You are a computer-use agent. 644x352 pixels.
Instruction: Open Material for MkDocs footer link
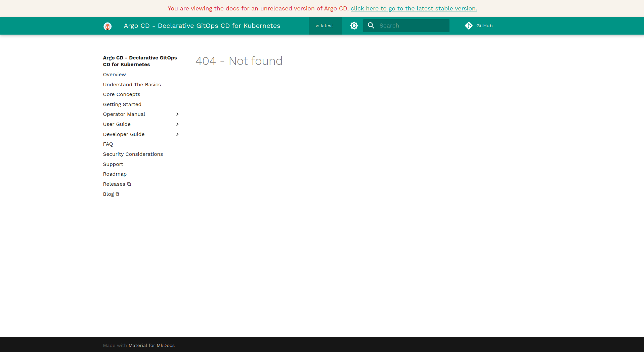[x=152, y=345]
